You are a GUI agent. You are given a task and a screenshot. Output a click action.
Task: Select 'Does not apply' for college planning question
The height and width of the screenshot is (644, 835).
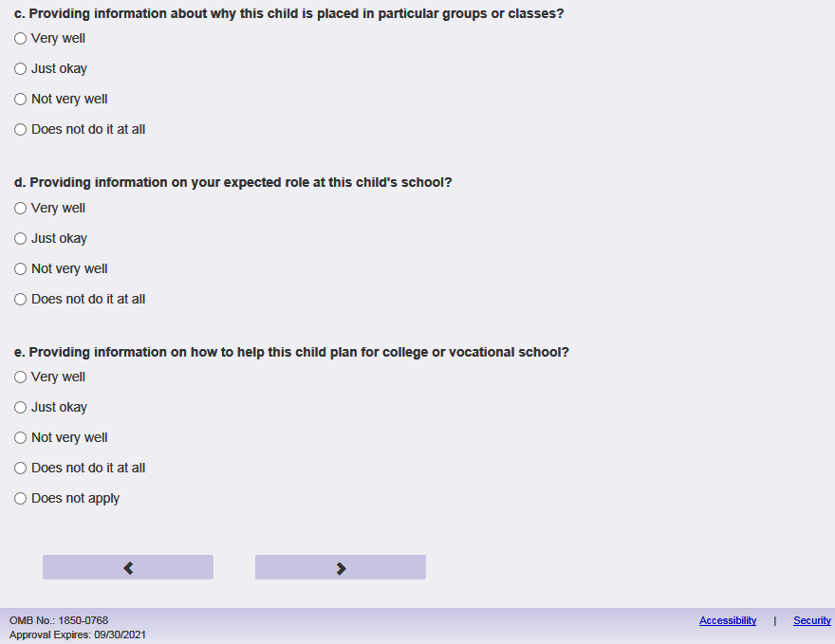21,499
